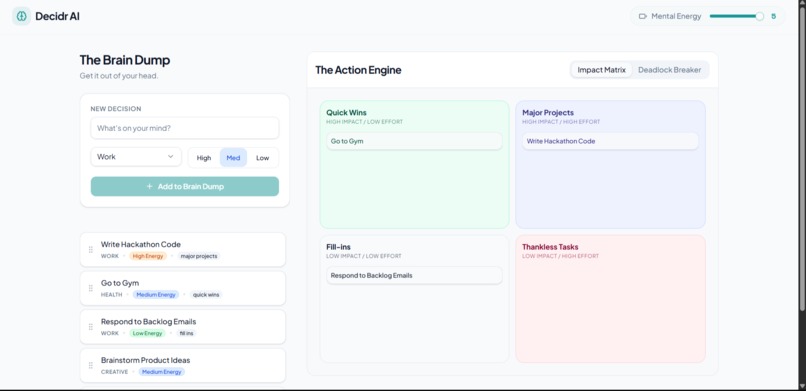Click the major projects tag
Screen dimensions: 806x391
tap(199, 256)
